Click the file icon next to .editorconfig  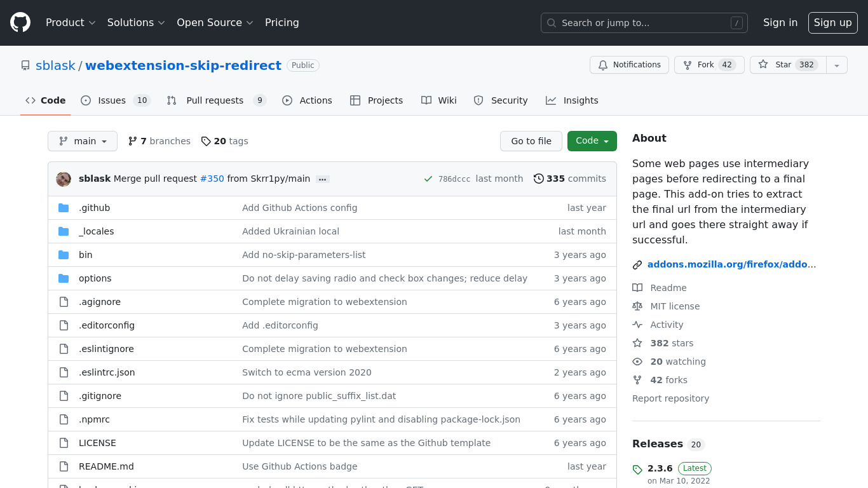(x=64, y=325)
